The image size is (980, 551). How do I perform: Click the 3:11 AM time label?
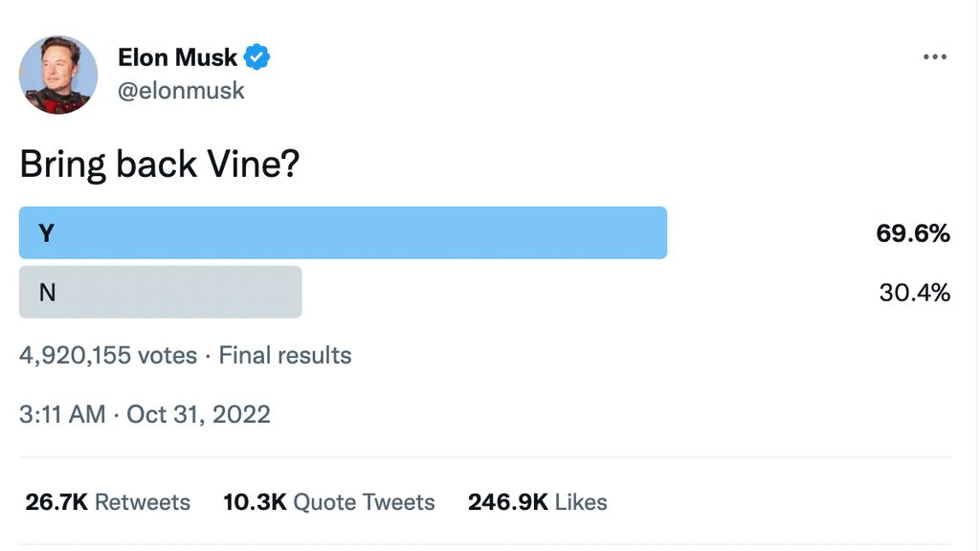click(63, 414)
